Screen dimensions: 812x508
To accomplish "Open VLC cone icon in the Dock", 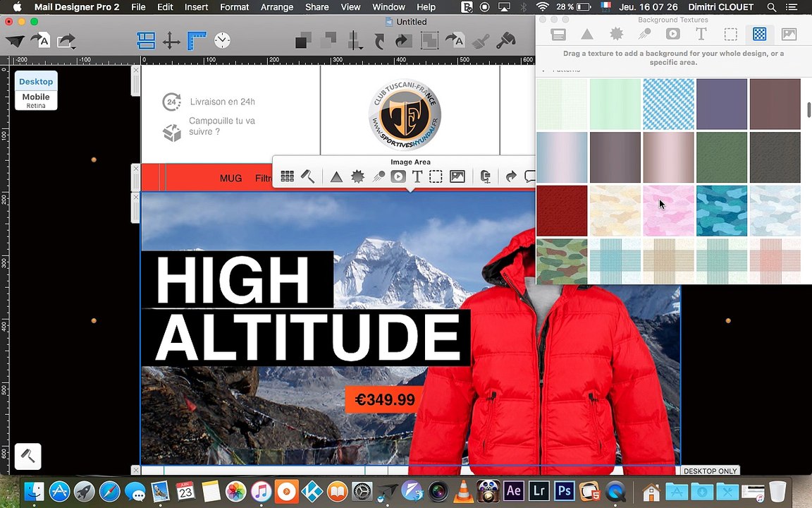I will coord(463,490).
